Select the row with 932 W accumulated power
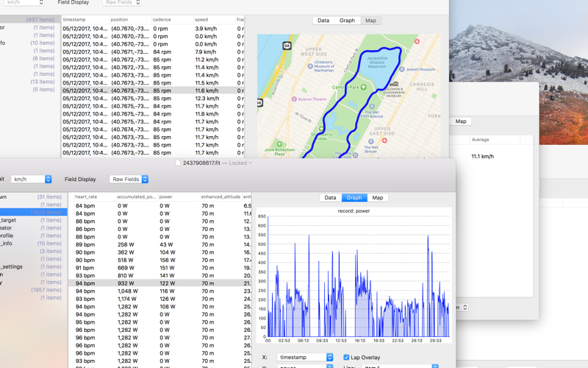The height and width of the screenshot is (368, 588). coord(160,283)
